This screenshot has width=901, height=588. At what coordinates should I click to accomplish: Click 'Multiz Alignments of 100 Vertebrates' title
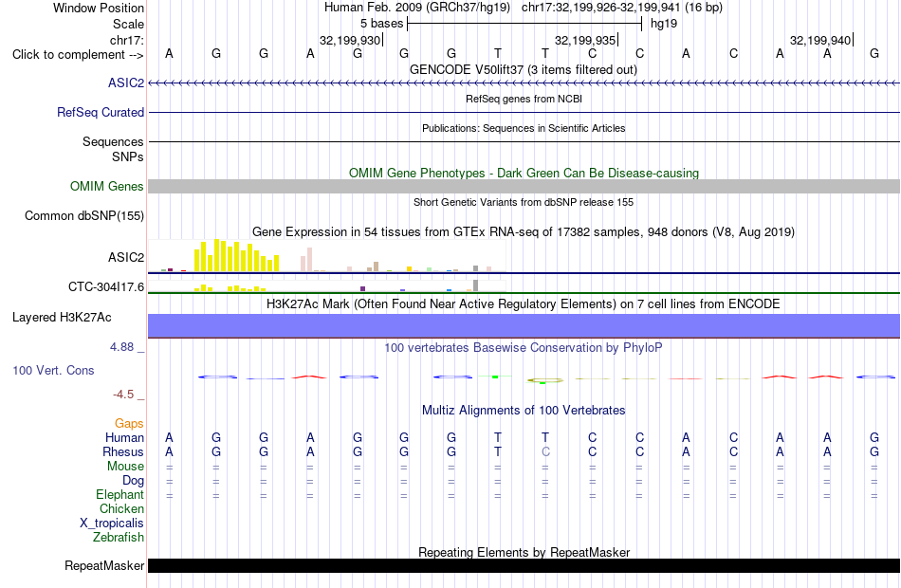524,410
